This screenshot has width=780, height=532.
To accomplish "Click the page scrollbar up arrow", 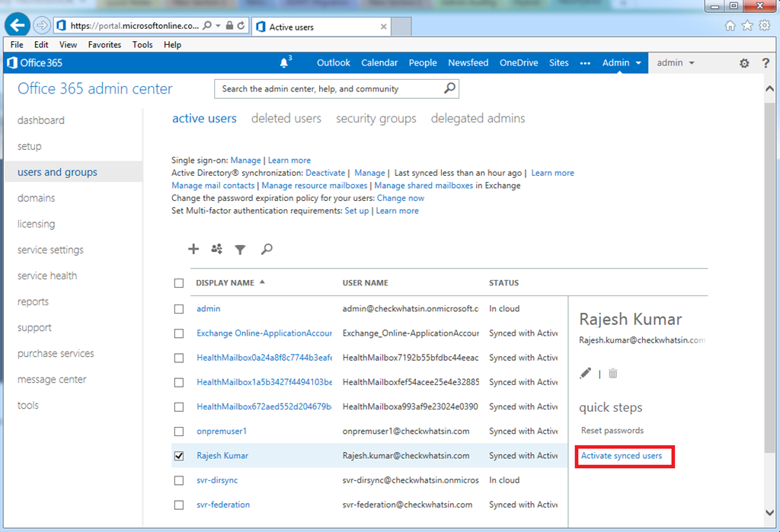I will [769, 88].
